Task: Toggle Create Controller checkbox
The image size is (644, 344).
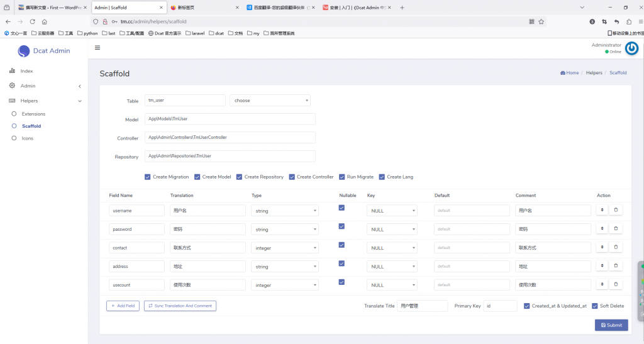Action: [x=292, y=177]
